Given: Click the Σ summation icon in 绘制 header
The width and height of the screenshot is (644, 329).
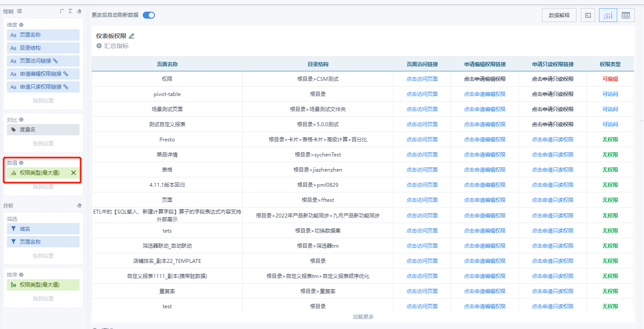Looking at the screenshot, I should tap(70, 11).
